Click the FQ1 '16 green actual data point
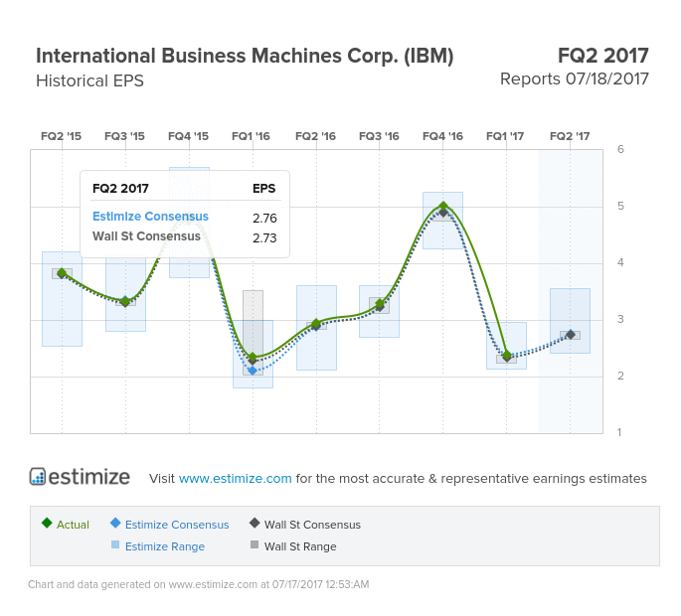 click(x=253, y=358)
